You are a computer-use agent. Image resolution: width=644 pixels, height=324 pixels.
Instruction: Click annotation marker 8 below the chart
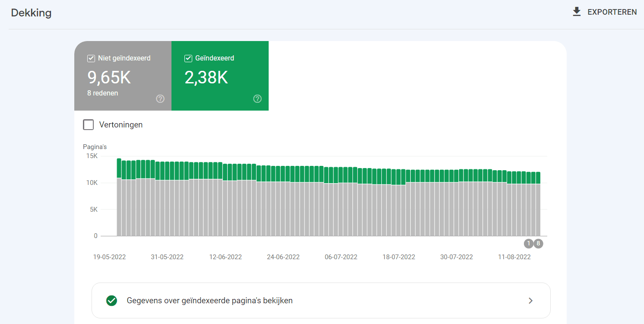coord(538,244)
